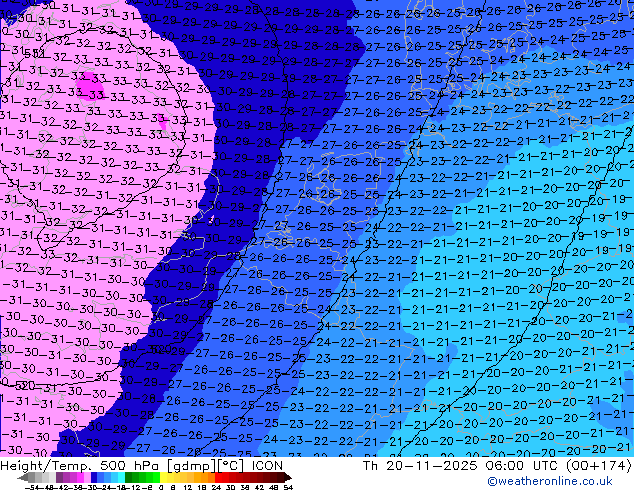The width and height of the screenshot is (634, 490).
Task: Choose the magenta swatch in the temperature legend
Action: click(80, 477)
